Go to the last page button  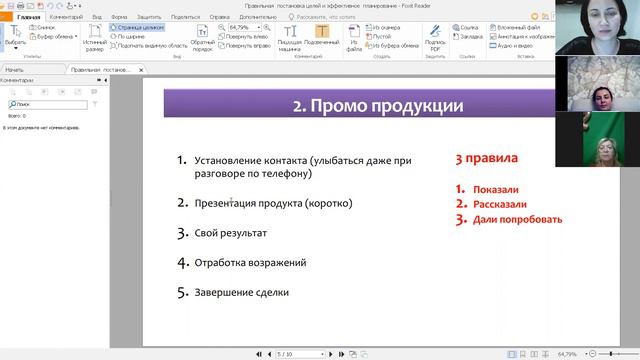pos(341,354)
